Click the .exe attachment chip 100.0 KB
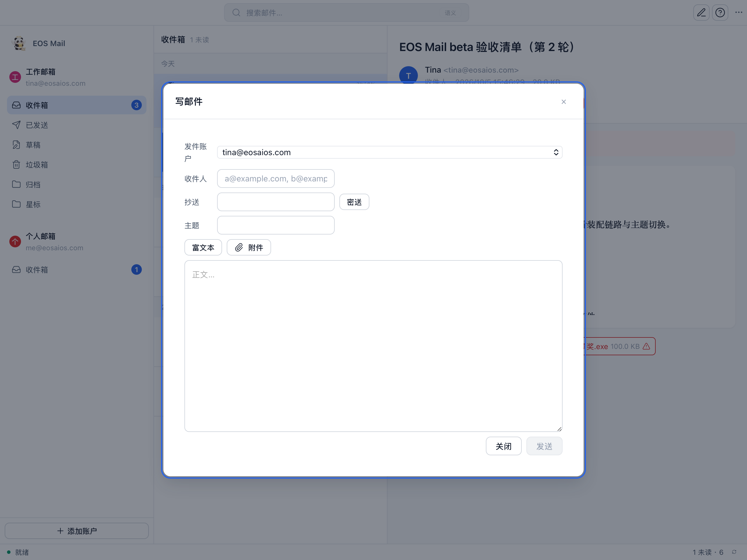 click(620, 346)
